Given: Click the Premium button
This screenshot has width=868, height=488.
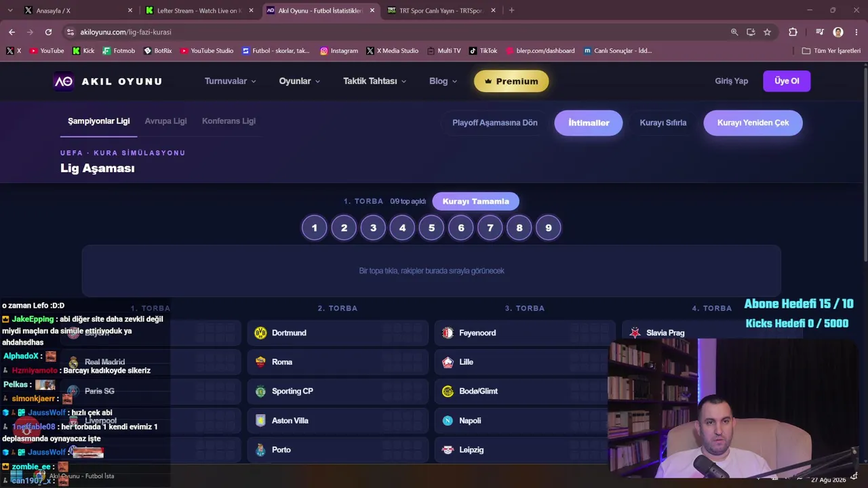Looking at the screenshot, I should 511,81.
